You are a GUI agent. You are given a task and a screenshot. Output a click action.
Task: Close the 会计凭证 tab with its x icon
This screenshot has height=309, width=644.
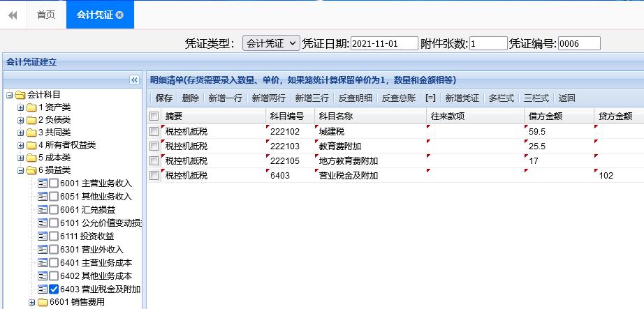click(x=119, y=15)
